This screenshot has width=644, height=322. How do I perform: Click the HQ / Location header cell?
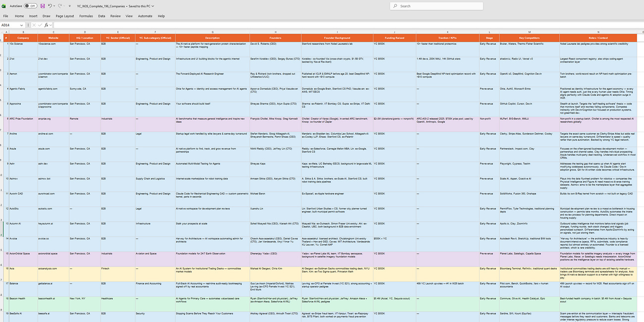coord(85,38)
